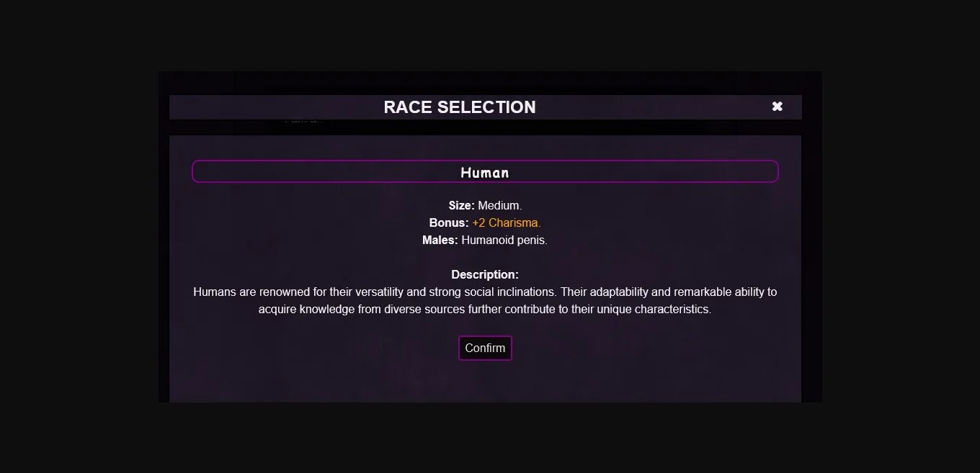Click the "RACE SELECTION" title text
The height and width of the screenshot is (473, 980).
coord(460,107)
